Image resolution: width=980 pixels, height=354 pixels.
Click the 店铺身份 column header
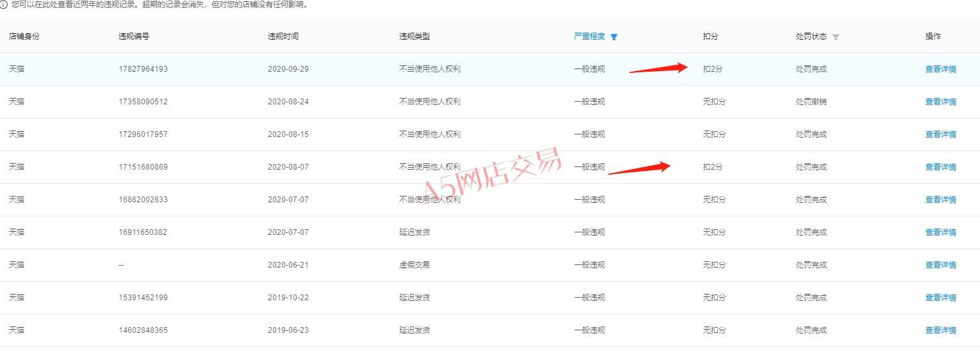pos(24,36)
